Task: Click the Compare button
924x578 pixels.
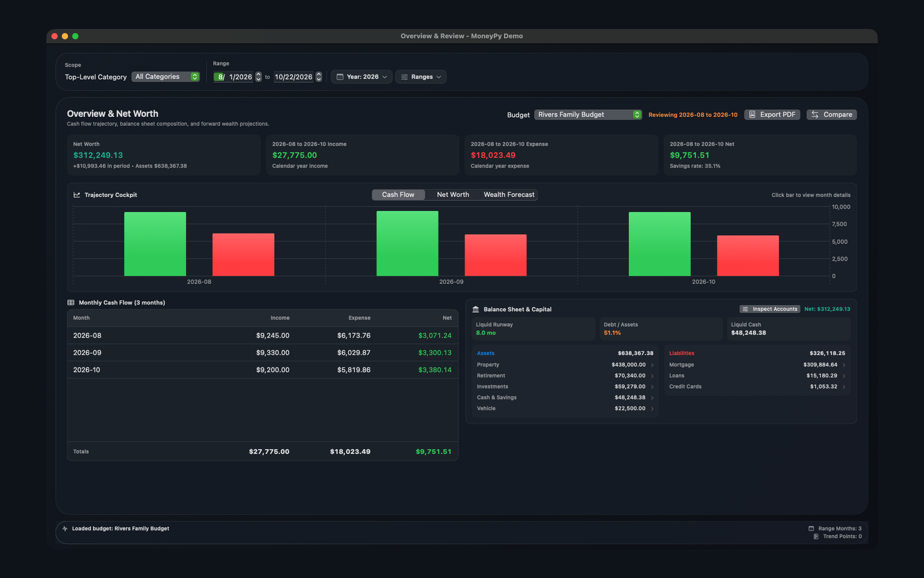Action: tap(832, 114)
